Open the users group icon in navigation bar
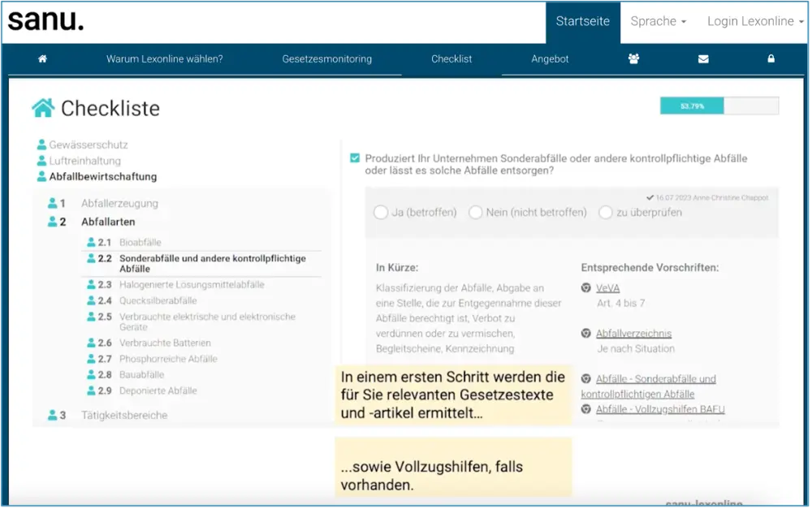 [x=633, y=58]
